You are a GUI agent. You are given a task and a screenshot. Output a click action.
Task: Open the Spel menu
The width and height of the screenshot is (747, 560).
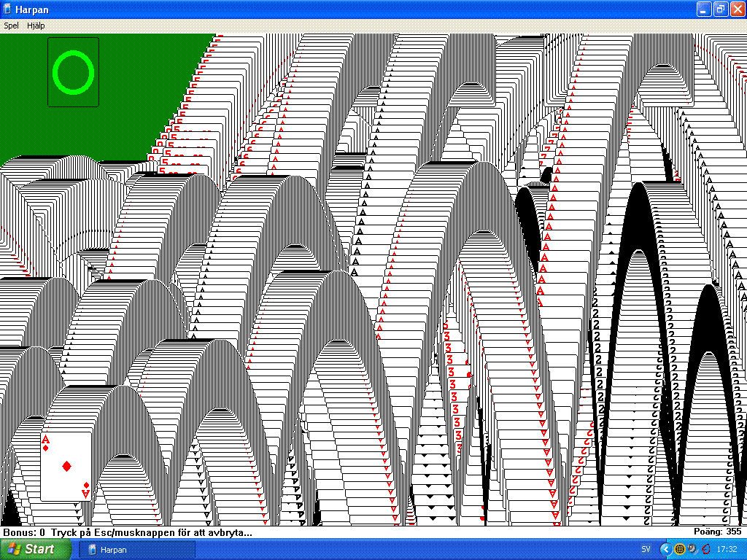point(11,26)
